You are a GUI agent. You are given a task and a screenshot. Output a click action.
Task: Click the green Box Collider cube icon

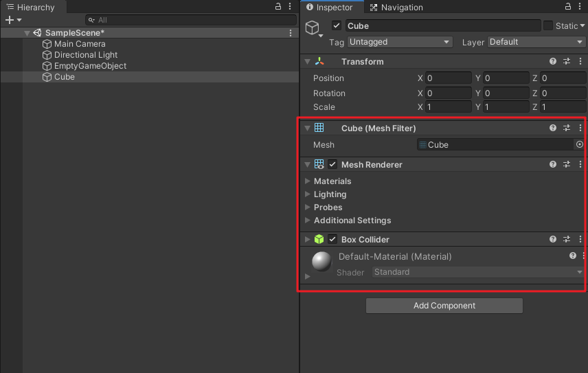click(x=319, y=239)
